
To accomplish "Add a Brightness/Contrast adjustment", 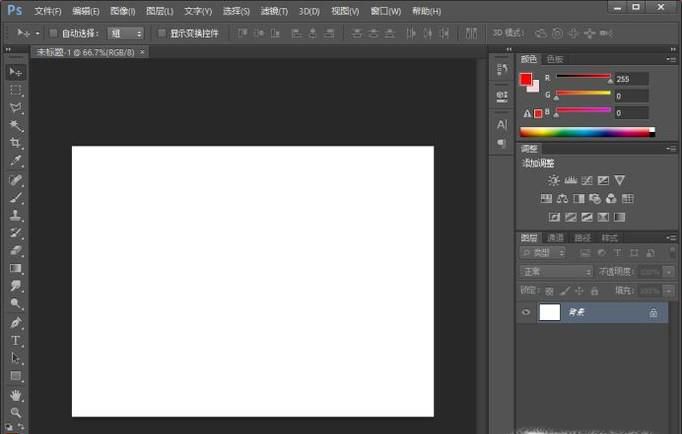I will 554,180.
